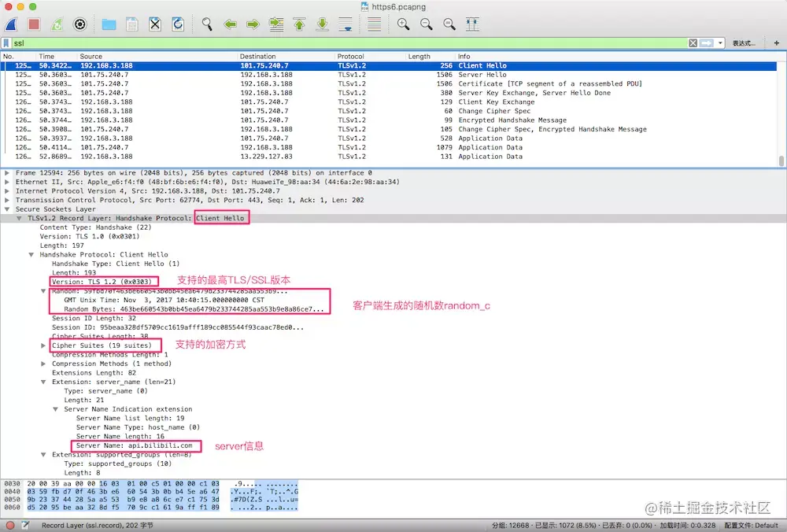The width and height of the screenshot is (787, 532).
Task: Go forward to next packet arrow
Action: 253,24
